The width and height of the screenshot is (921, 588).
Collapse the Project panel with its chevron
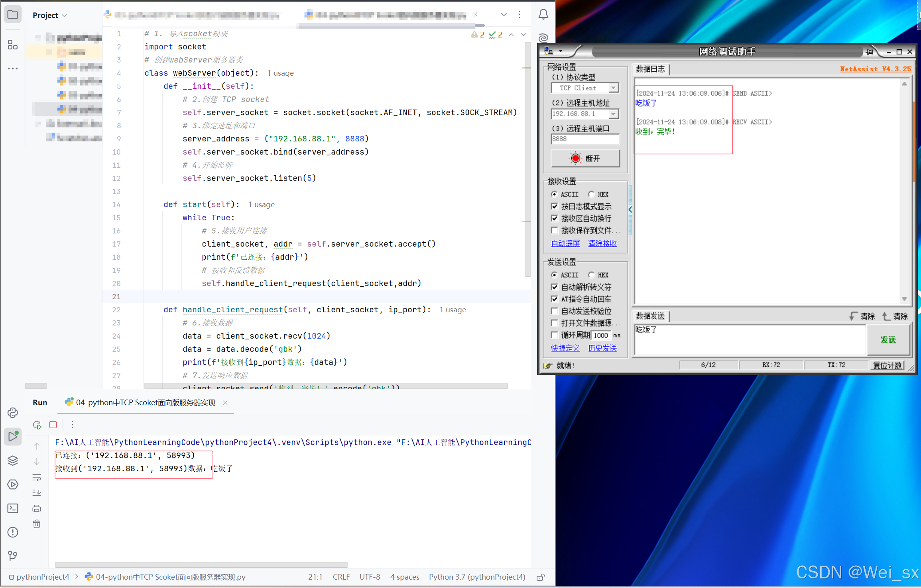[65, 15]
